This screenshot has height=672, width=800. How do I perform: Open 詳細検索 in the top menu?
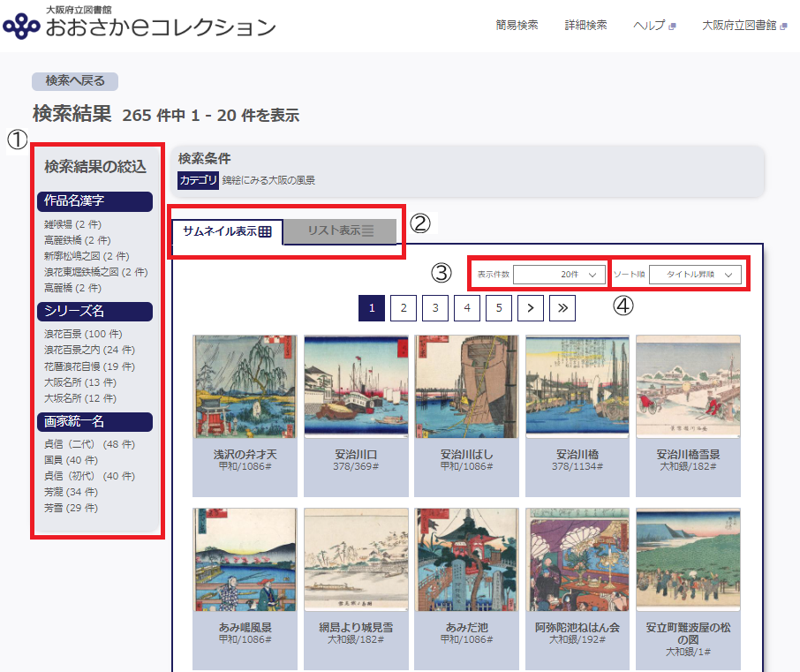pyautogui.click(x=585, y=25)
